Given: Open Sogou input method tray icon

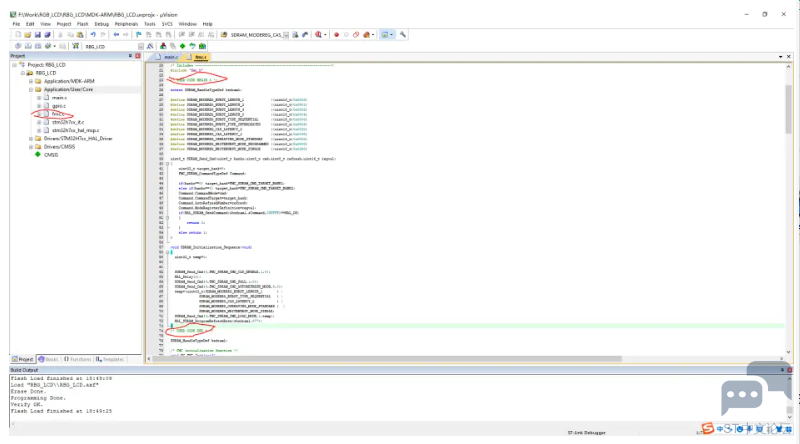Looking at the screenshot, I should 708,428.
